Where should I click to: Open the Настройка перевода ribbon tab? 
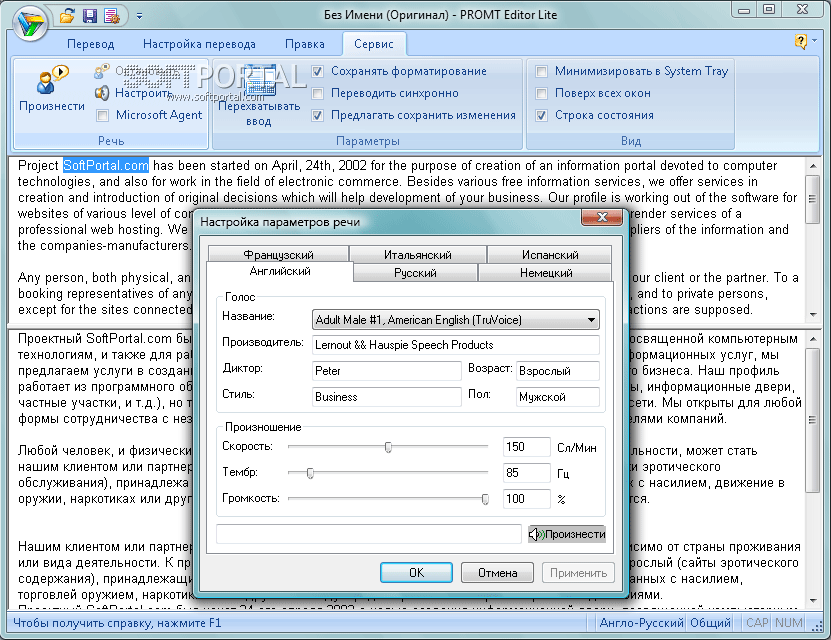(199, 44)
